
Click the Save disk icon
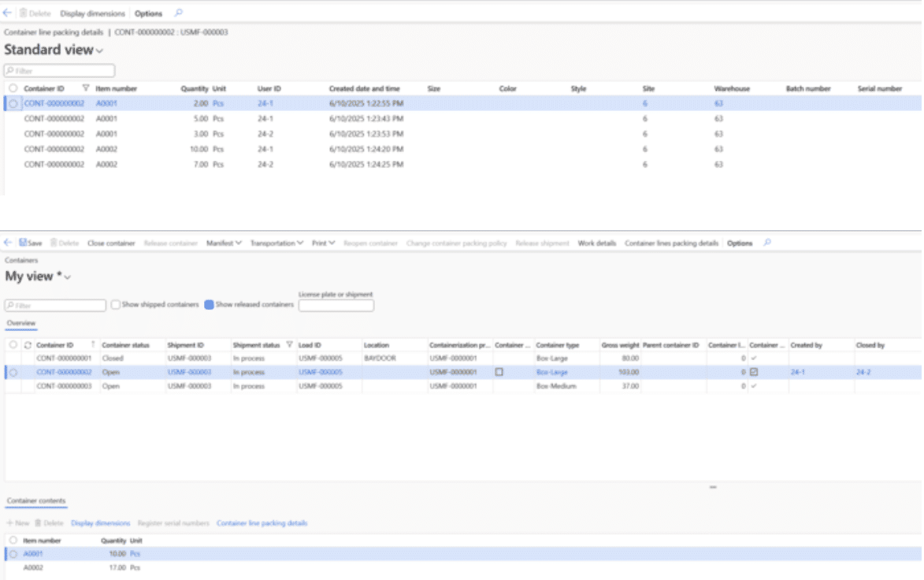coord(24,244)
